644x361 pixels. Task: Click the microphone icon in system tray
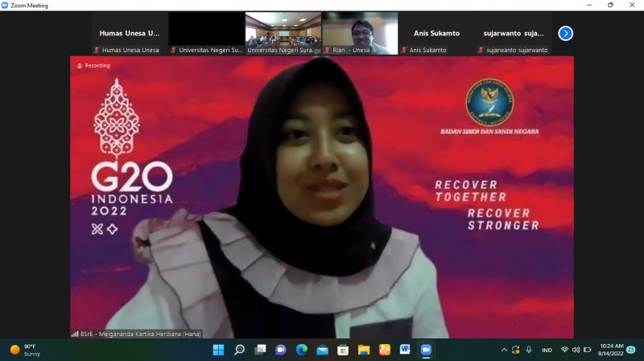(528, 350)
